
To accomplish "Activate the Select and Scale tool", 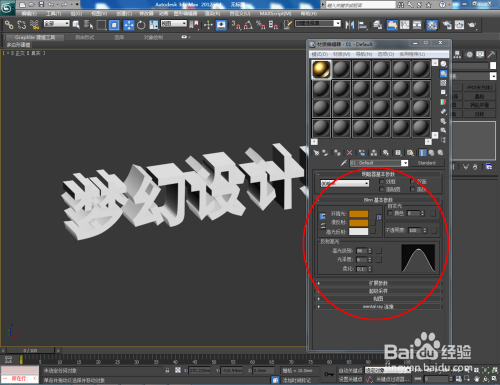I will (154, 25).
